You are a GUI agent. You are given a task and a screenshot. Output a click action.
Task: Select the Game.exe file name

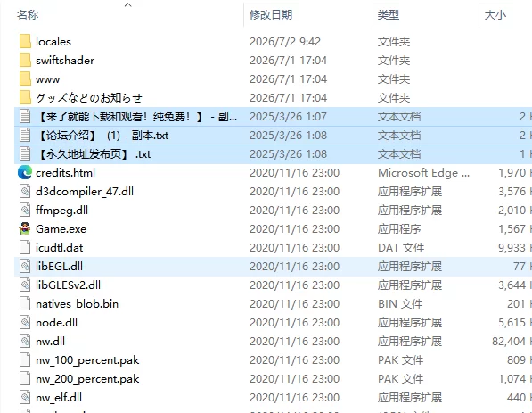point(61,229)
